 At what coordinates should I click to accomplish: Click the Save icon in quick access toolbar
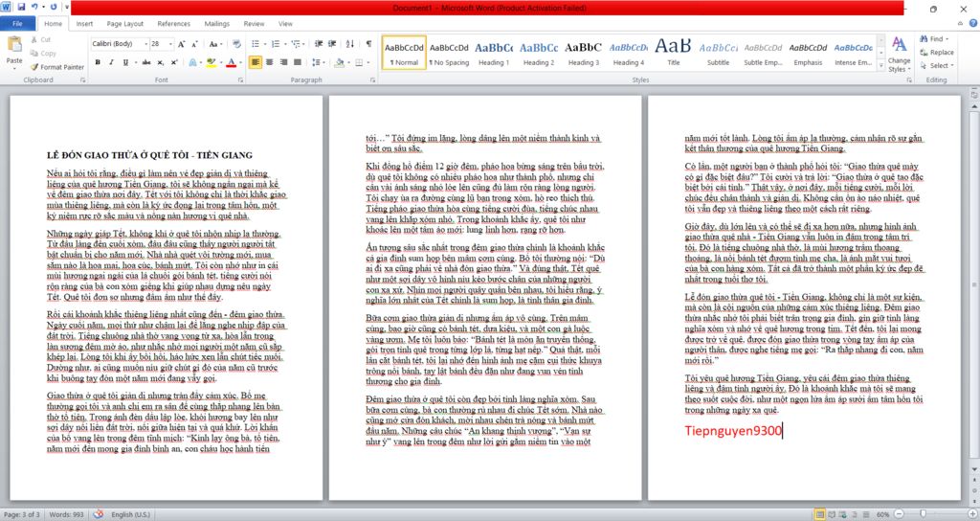tap(21, 8)
